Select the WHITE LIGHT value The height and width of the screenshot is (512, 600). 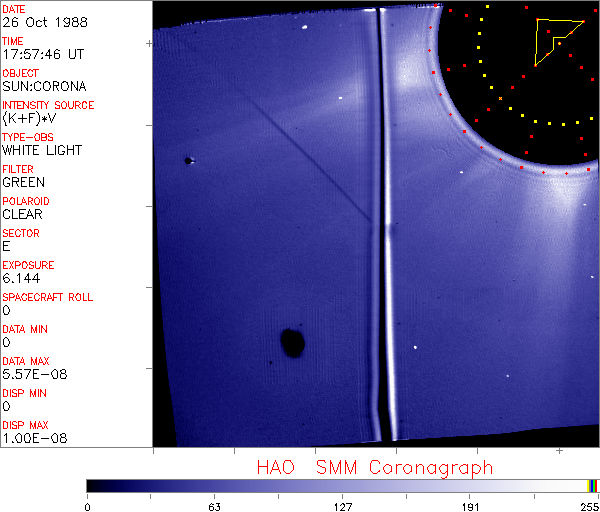[42, 150]
